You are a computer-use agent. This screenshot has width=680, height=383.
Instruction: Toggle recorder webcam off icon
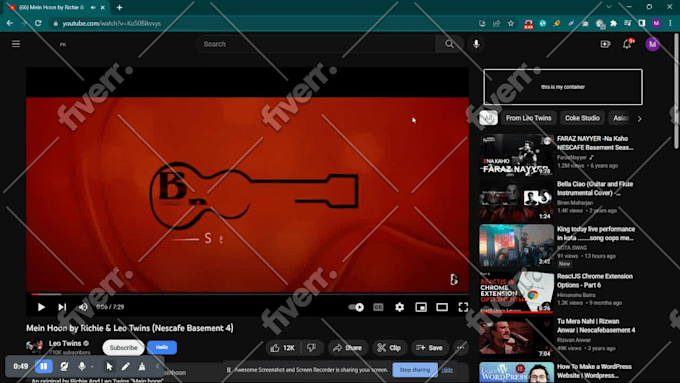pyautogui.click(x=64, y=367)
